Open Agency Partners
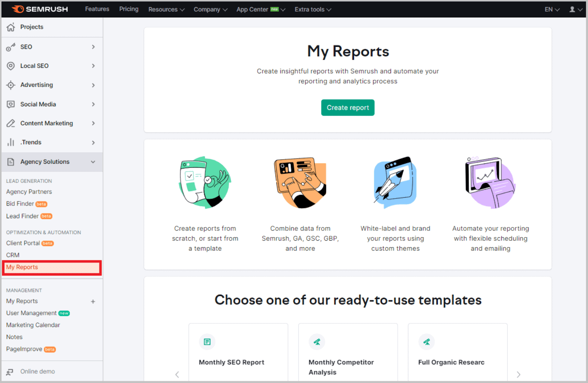 pos(29,192)
